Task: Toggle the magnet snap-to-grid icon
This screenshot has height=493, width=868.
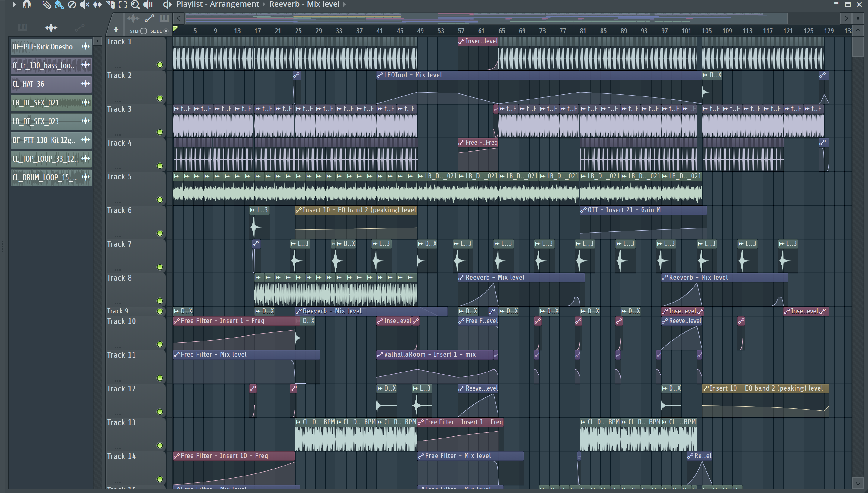Action: tap(27, 5)
